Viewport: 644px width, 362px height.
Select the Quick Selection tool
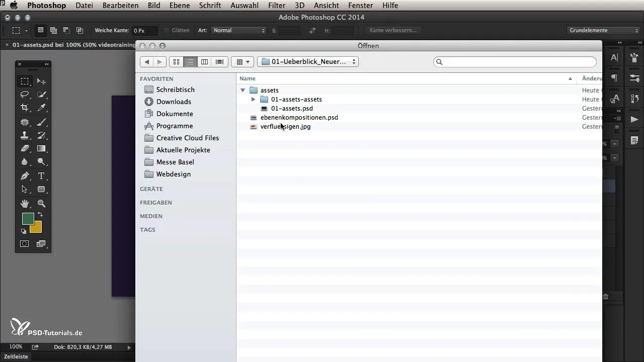click(x=41, y=95)
